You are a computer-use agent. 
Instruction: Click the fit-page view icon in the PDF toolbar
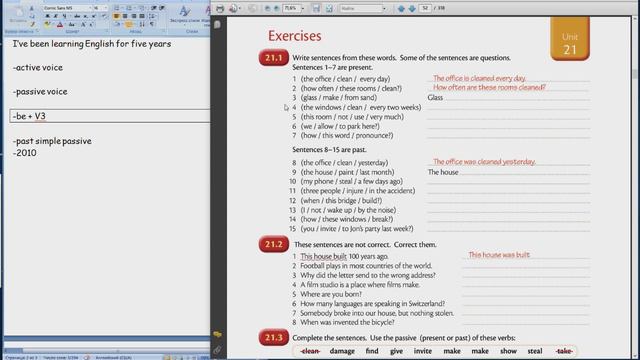329,8
